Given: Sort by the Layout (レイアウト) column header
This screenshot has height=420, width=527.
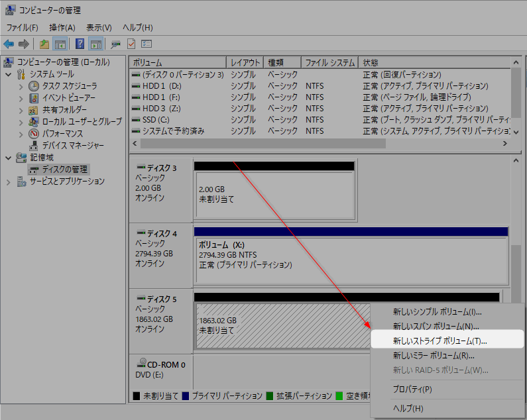Looking at the screenshot, I should (245, 62).
